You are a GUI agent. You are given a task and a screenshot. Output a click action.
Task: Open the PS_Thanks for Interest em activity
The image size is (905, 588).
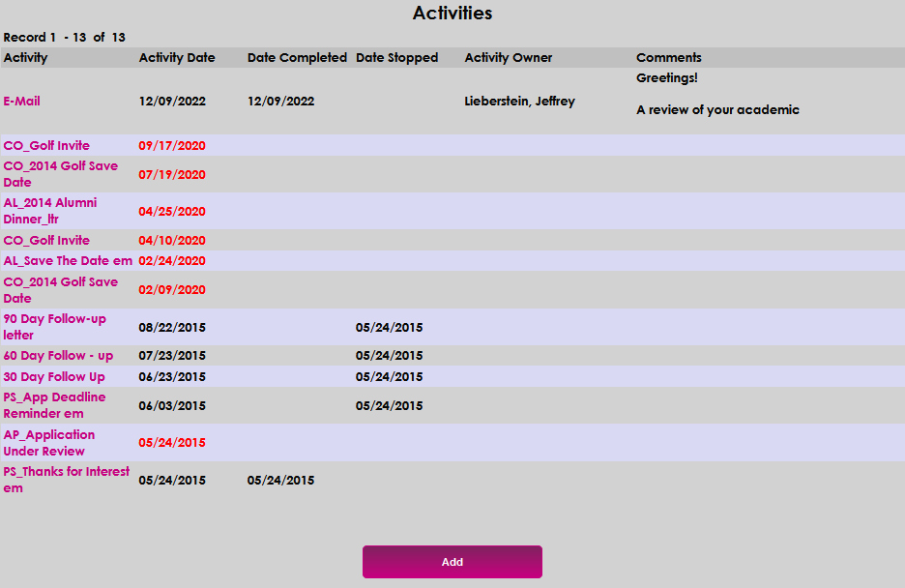[65, 480]
